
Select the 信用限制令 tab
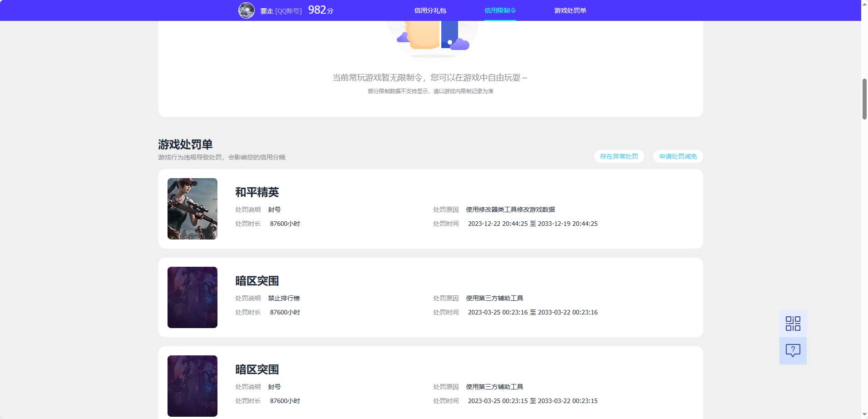(500, 10)
